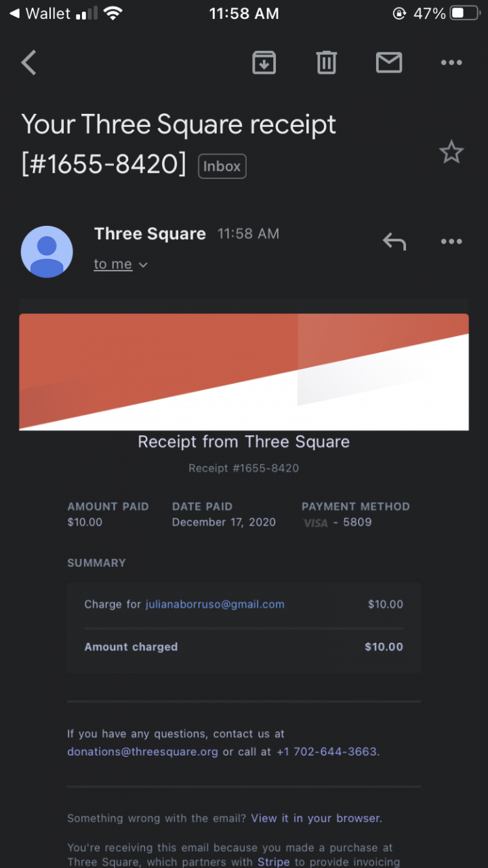
Task: Return to Wallet app from status bar
Action: pos(39,14)
